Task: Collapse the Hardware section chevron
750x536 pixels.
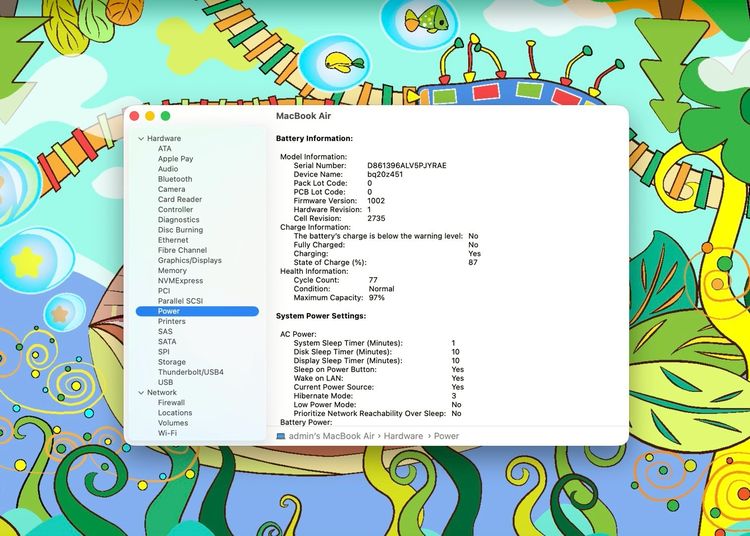Action: [x=141, y=139]
